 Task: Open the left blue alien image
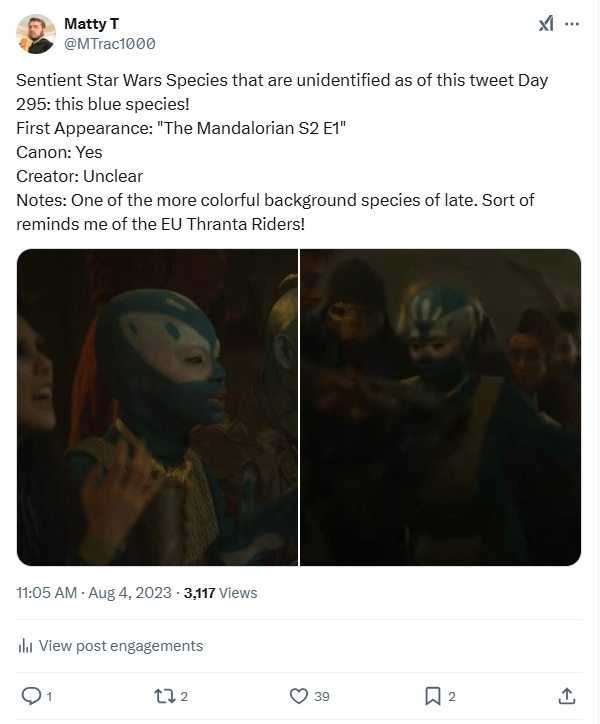tap(157, 407)
